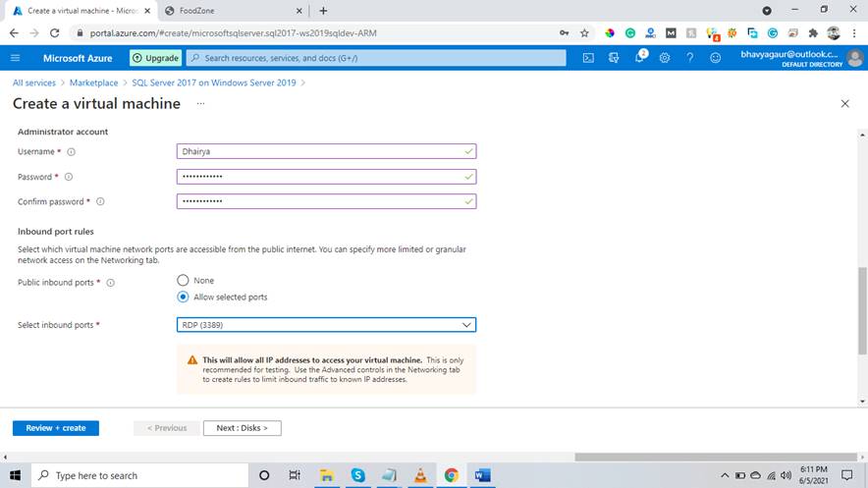Open the Azure portal hamburger menu
The image size is (868, 488).
pyautogui.click(x=15, y=58)
